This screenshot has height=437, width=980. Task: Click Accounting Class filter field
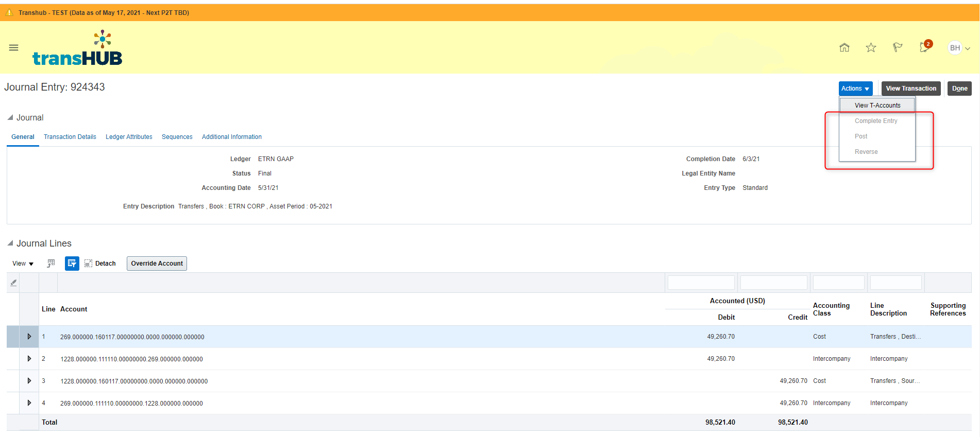pos(839,283)
